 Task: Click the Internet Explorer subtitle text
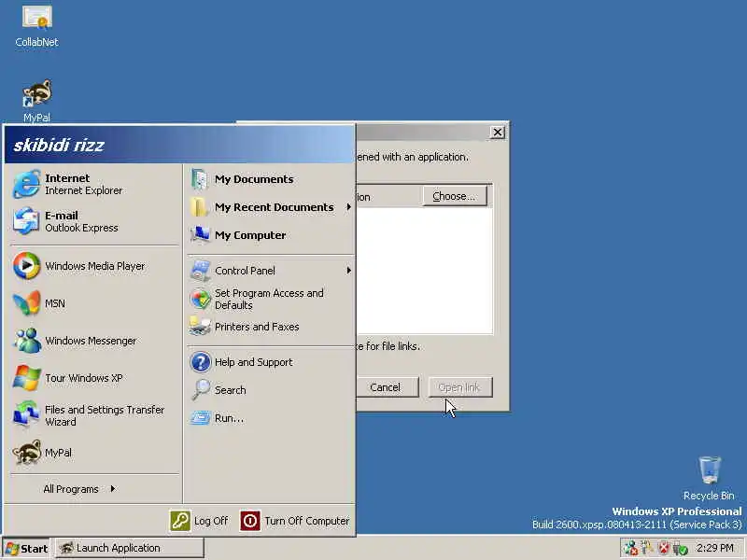click(x=83, y=190)
